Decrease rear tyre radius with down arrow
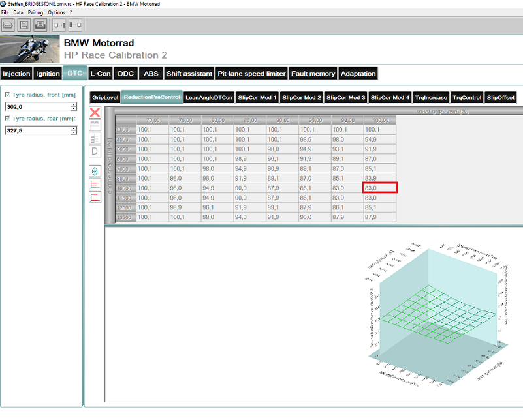 pos(74,134)
